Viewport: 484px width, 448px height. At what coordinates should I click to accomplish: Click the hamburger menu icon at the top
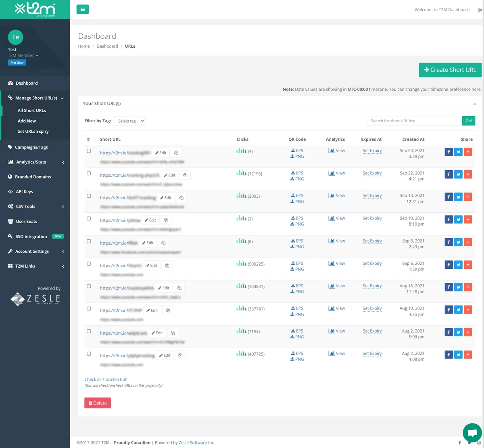pos(82,8)
